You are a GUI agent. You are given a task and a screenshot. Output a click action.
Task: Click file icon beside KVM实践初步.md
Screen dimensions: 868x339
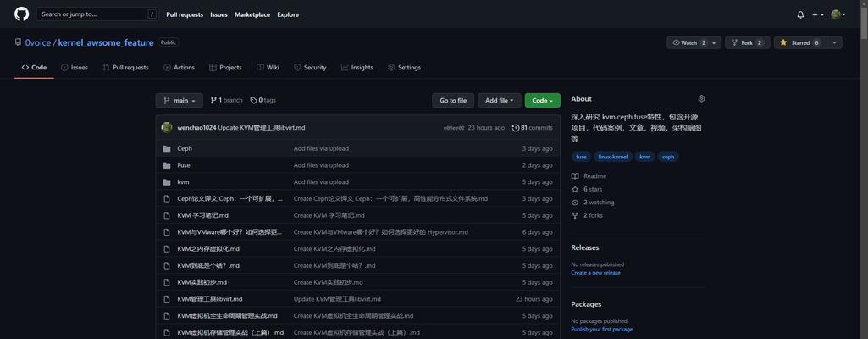[167, 282]
